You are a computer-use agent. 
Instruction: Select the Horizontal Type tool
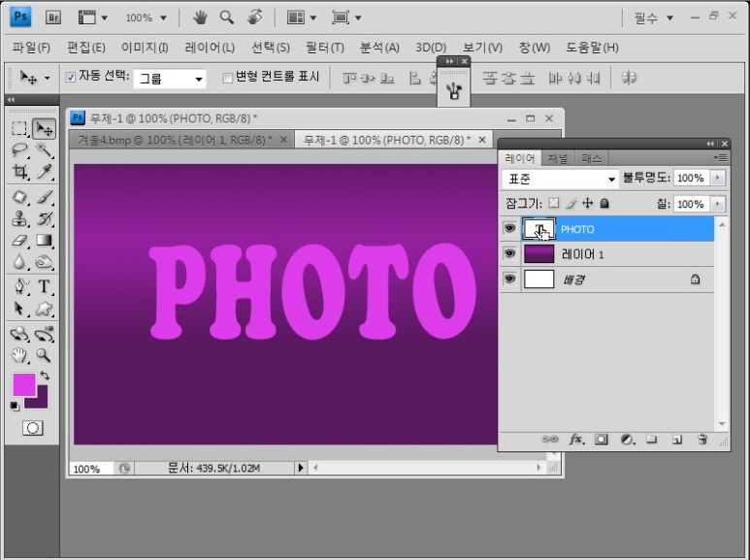45,287
